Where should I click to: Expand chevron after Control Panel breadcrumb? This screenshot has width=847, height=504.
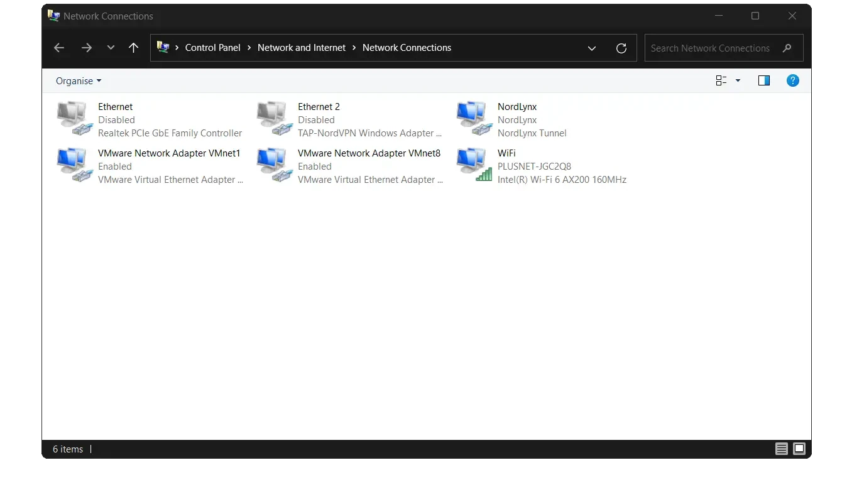point(249,48)
